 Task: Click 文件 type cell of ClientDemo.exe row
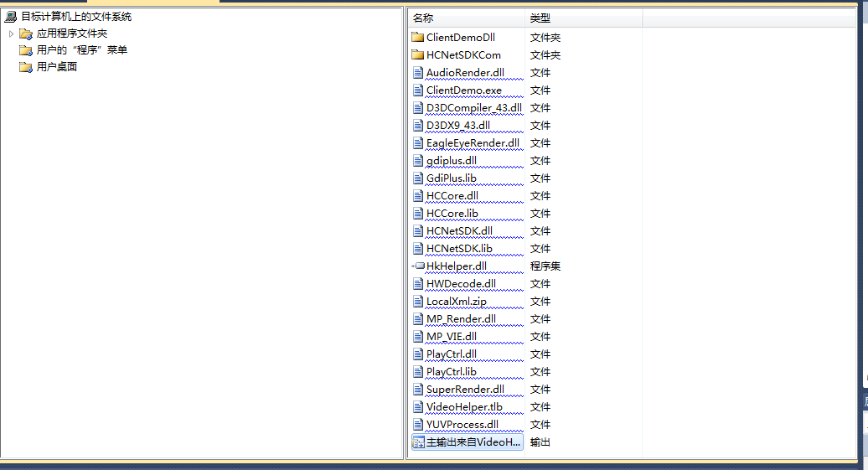click(x=540, y=90)
